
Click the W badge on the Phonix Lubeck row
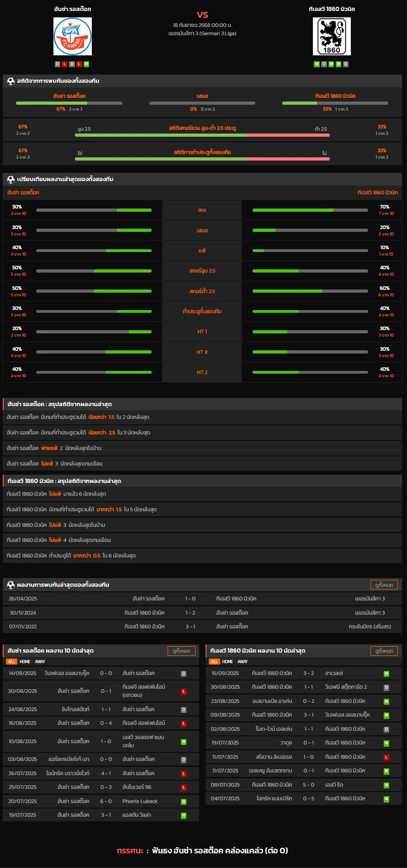pos(184,802)
